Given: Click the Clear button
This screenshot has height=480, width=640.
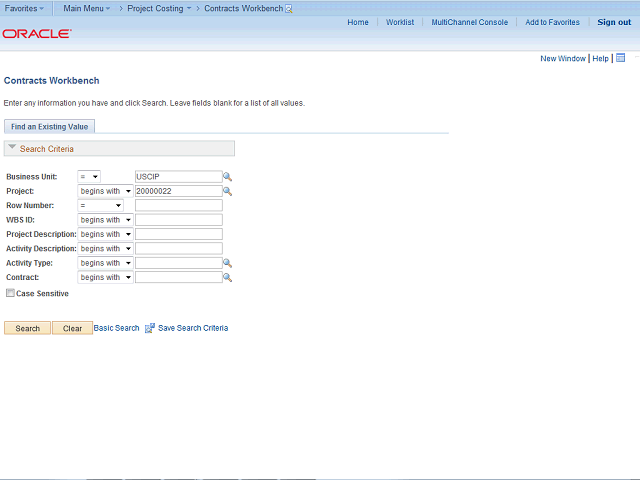Looking at the screenshot, I should point(72,328).
